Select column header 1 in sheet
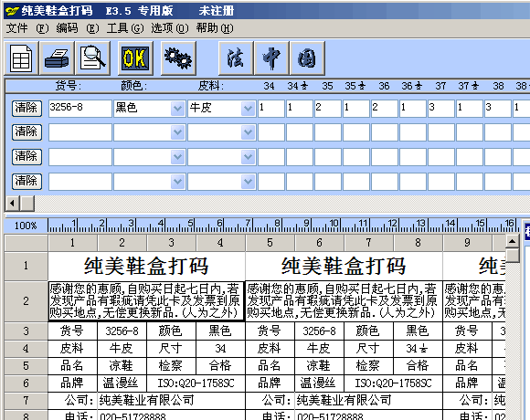This screenshot has height=420, width=530. (x=73, y=243)
